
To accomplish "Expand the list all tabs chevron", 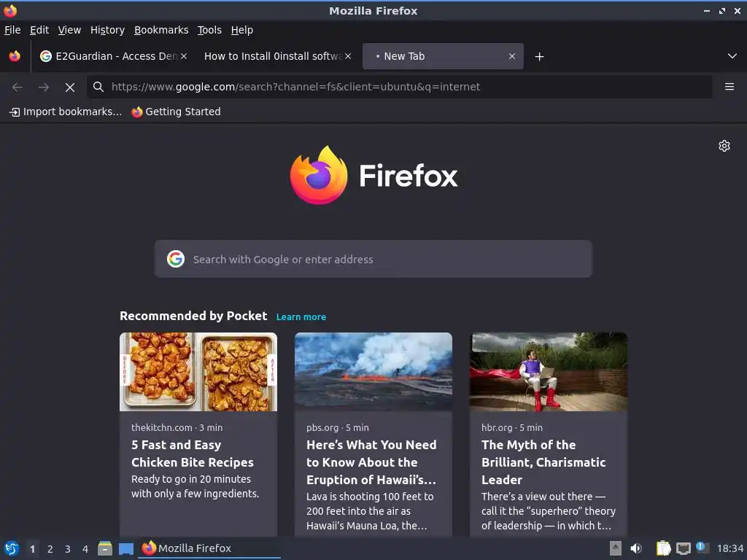I will [732, 56].
